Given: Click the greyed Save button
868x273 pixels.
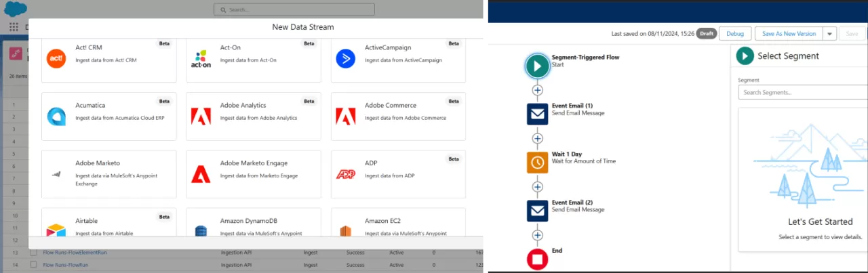Looking at the screenshot, I should 852,33.
